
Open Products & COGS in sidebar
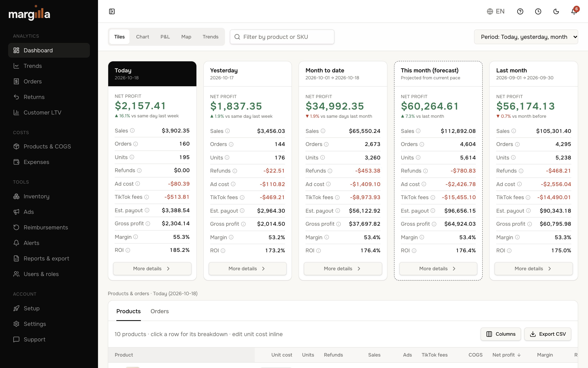(x=49, y=147)
